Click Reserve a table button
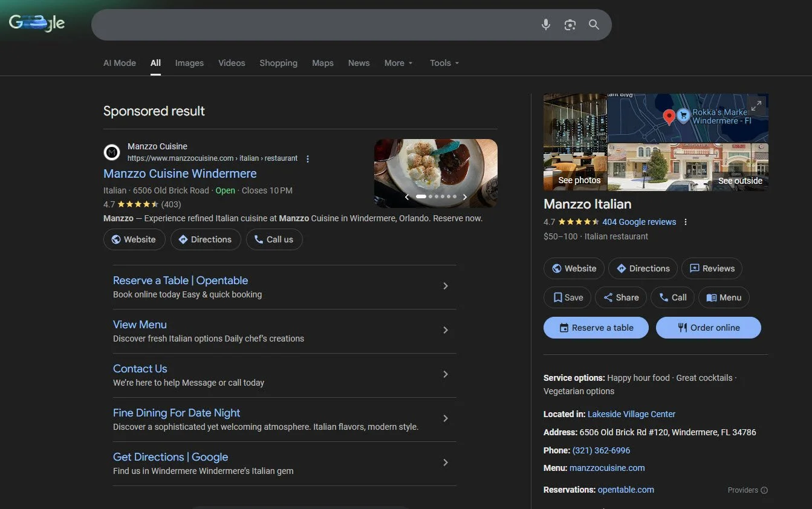Viewport: 812px width, 509px height. click(x=596, y=328)
